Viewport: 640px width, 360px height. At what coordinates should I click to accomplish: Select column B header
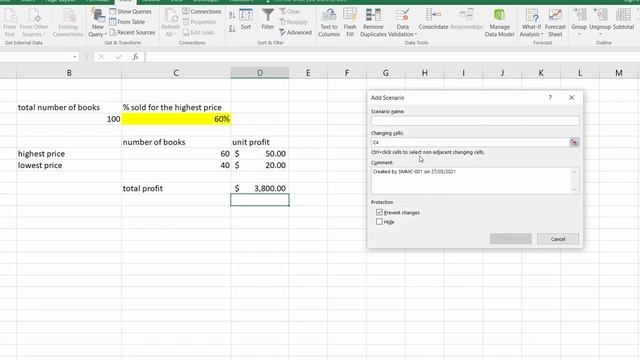pos(69,73)
